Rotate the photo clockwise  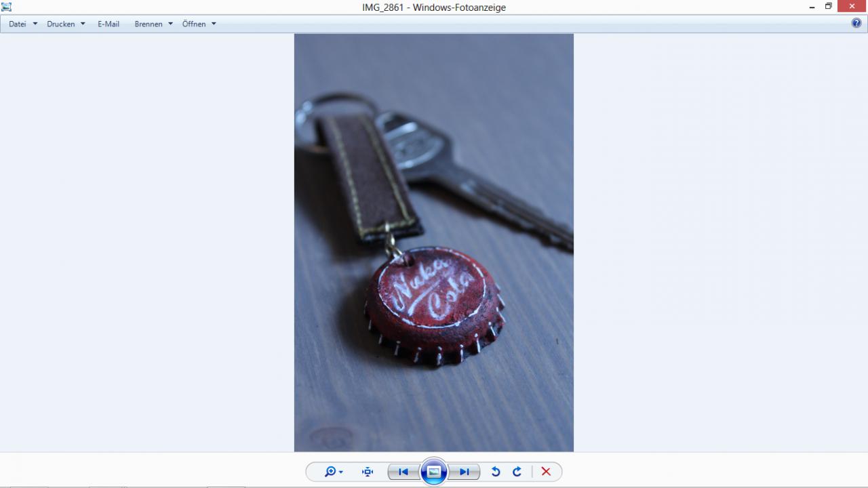pos(517,472)
